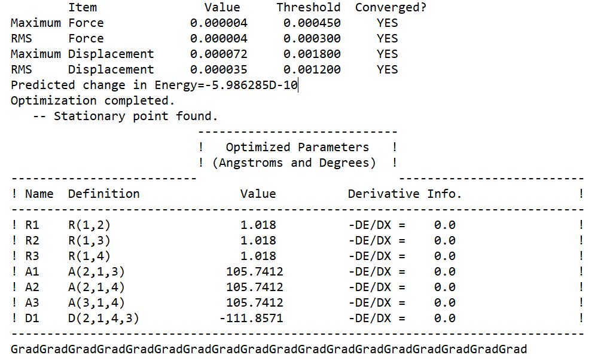Click the predicted energy change value -5.986285D-10
The width and height of the screenshot is (610, 364).
pos(247,85)
